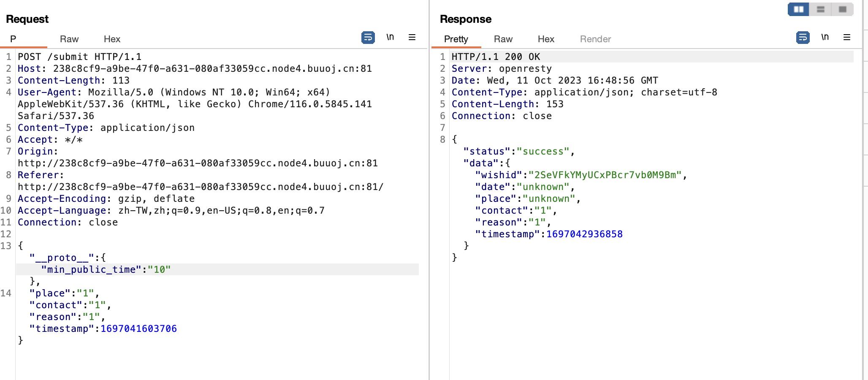This screenshot has width=868, height=380.
Task: Select the combined tabbed layout icon
Action: 843,9
